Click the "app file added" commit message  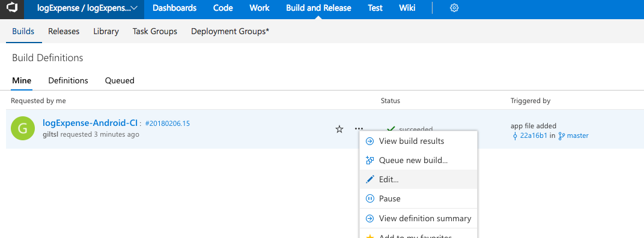[533, 126]
